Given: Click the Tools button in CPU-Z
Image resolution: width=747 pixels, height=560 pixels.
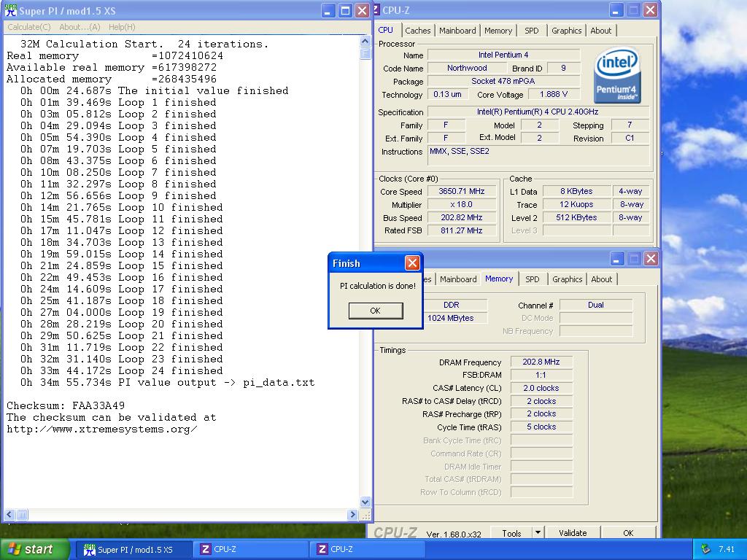Looking at the screenshot, I should click(511, 533).
